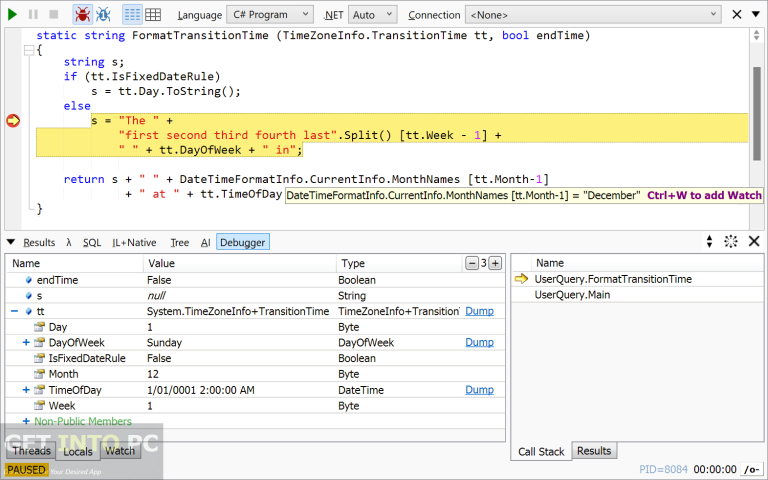Click Dump link for tt variable
This screenshot has width=768, height=480.
point(479,312)
